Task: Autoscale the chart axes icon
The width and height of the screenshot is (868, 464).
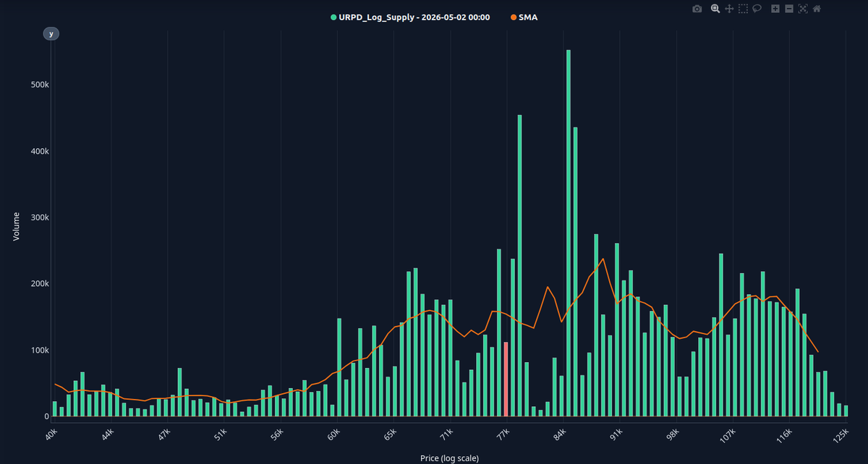Action: [803, 9]
